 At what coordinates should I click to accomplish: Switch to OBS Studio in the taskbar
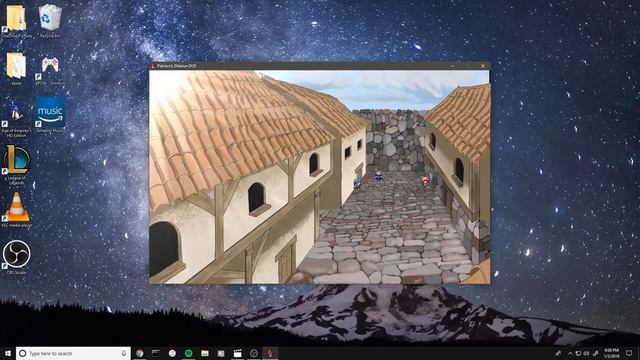click(254, 353)
